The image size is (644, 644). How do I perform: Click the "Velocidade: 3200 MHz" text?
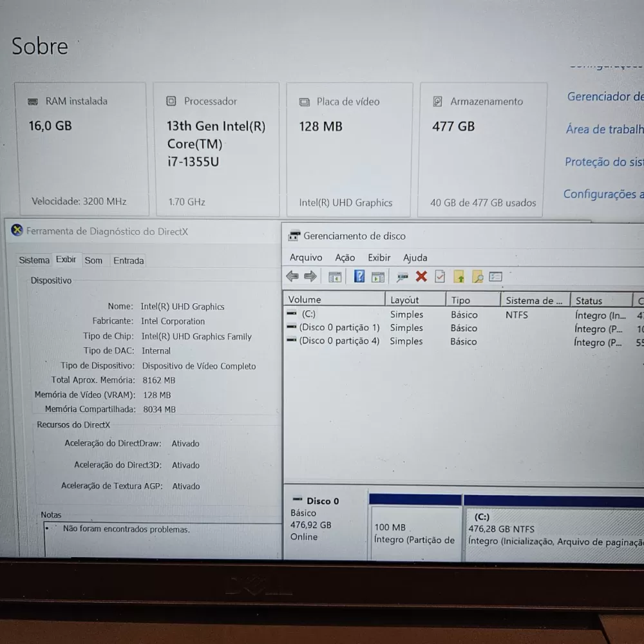pos(79,201)
